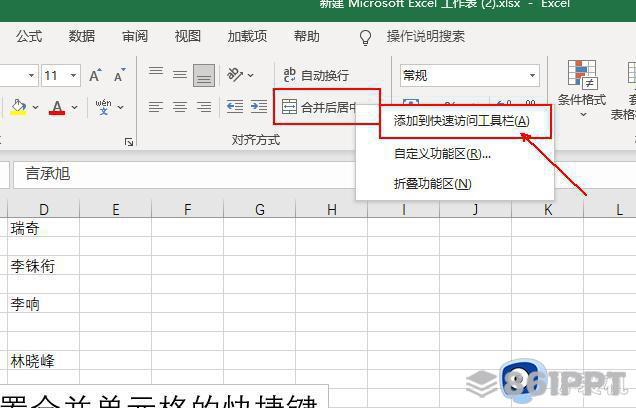Expand the phonetic guide dropdown arrow

[x=120, y=107]
